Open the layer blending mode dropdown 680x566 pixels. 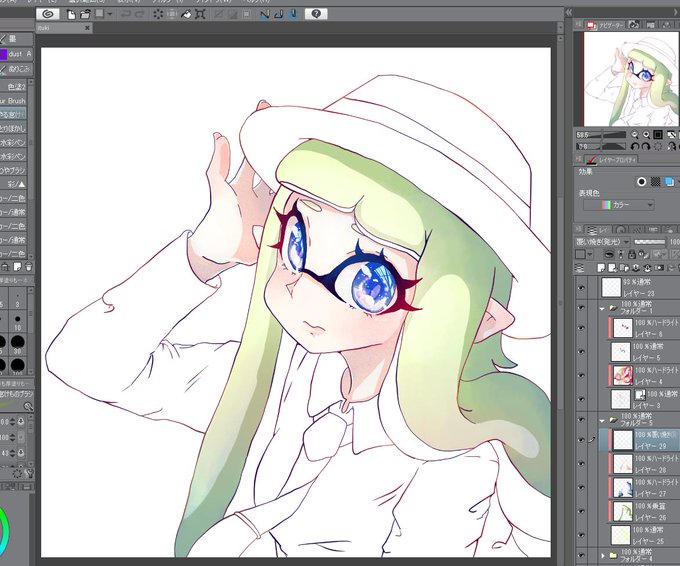click(x=602, y=242)
